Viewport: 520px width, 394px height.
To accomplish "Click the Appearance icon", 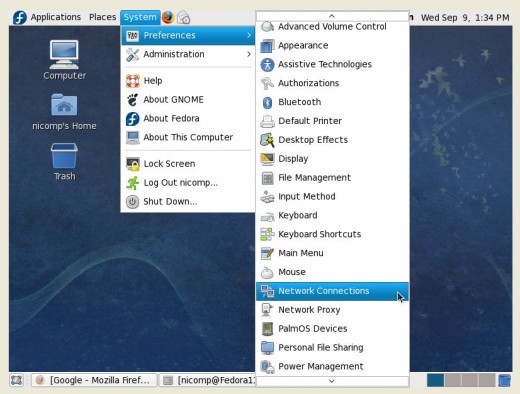I will point(267,46).
